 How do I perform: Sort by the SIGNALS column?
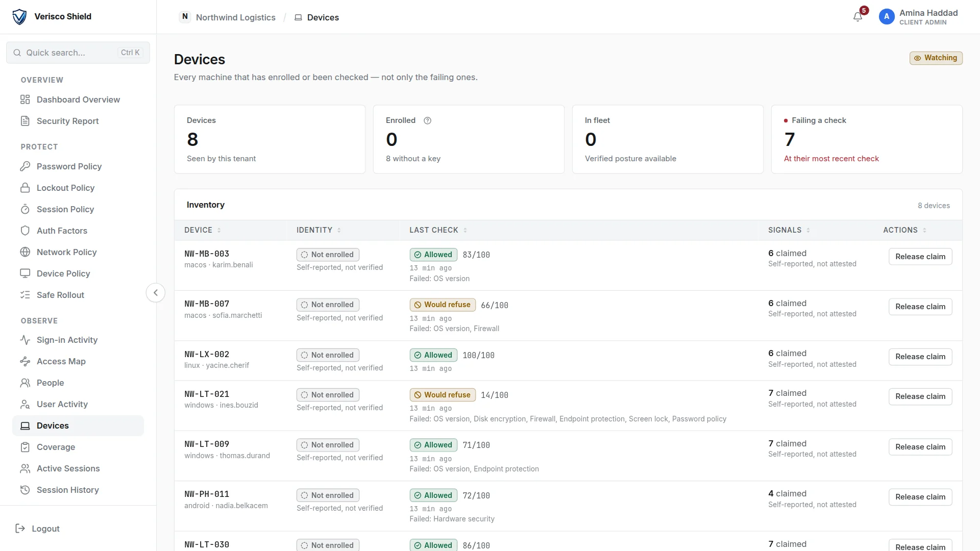[789, 230]
